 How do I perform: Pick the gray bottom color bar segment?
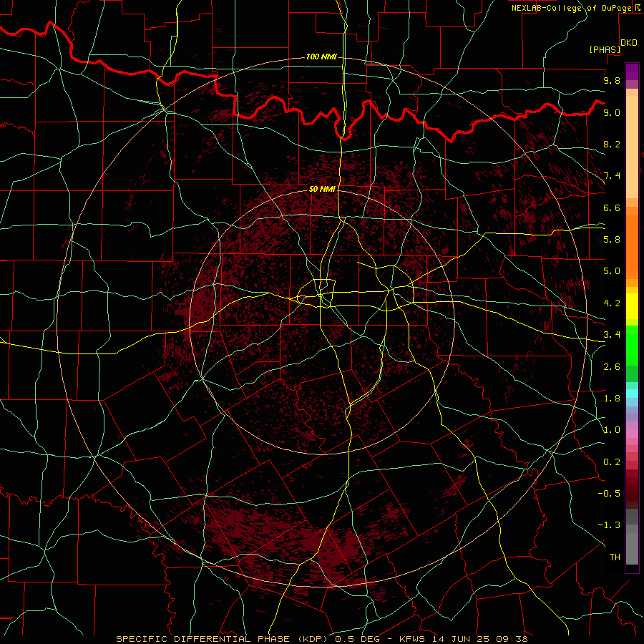(632, 548)
